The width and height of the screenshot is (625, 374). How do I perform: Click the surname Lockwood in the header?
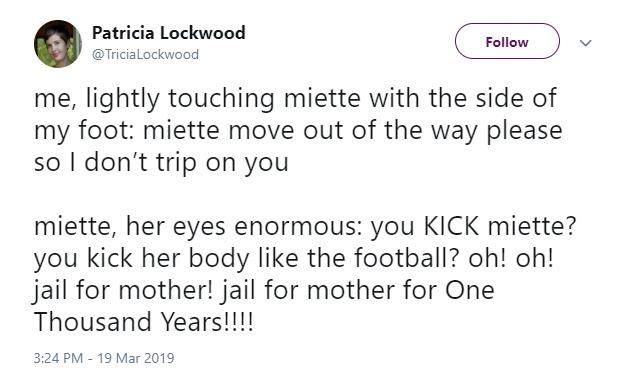(202, 33)
